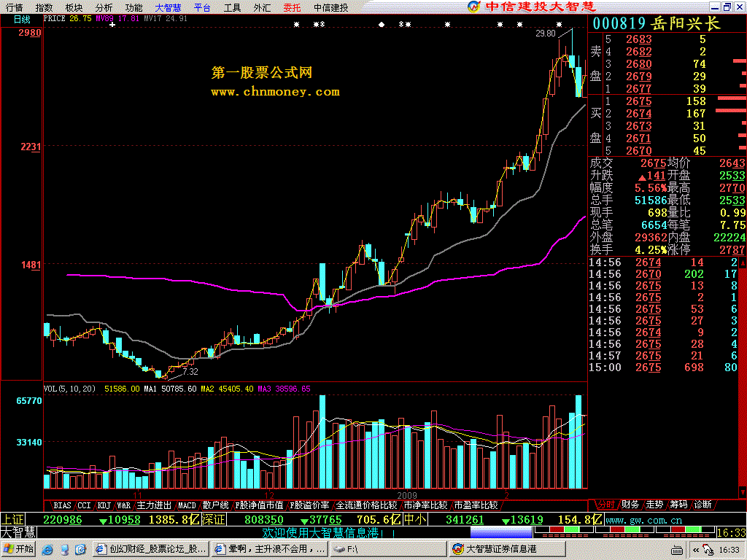The image size is (747, 560).
Task: Select the BIAS indicator tab
Action: (x=63, y=505)
